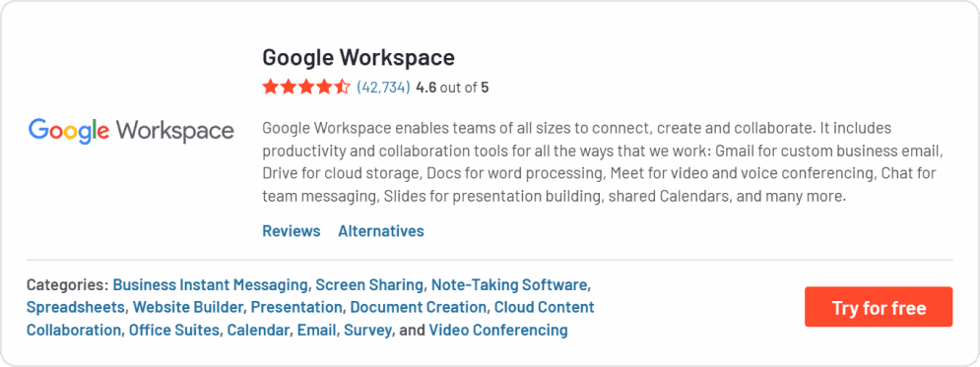This screenshot has width=980, height=367.
Task: Select the Presentation category link
Action: [x=296, y=307]
